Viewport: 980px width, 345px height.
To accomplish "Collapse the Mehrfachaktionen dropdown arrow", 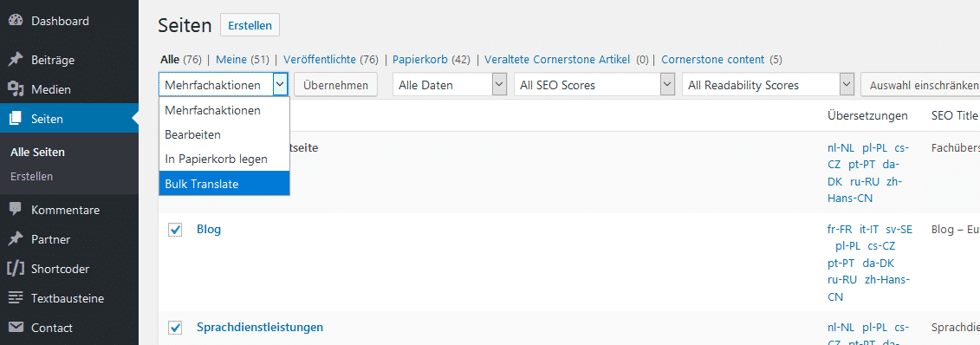I will [281, 85].
